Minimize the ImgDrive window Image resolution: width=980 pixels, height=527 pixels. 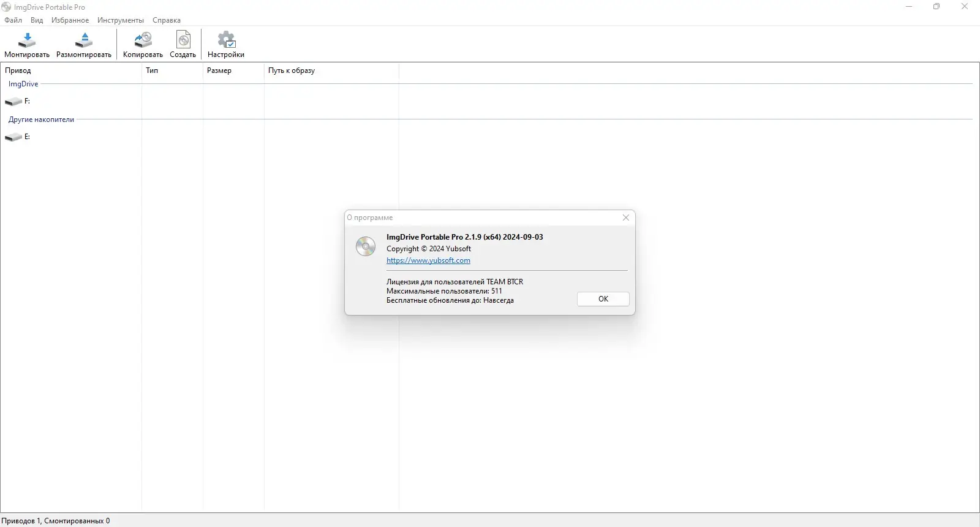click(x=909, y=7)
